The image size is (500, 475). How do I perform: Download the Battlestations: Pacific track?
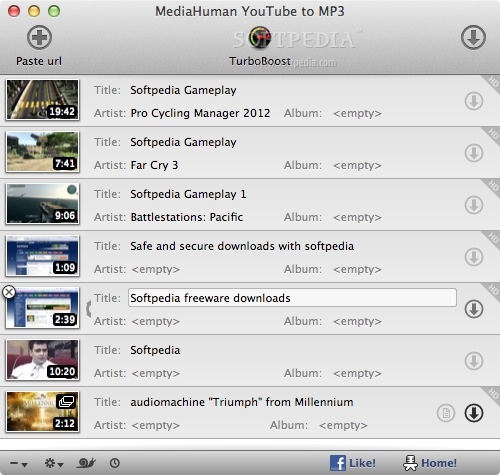474,205
